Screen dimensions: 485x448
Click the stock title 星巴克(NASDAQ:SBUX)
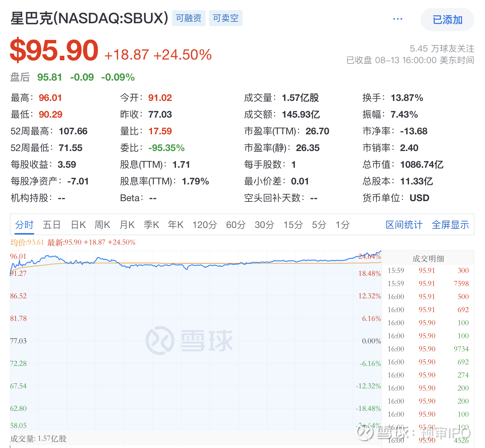[89, 18]
